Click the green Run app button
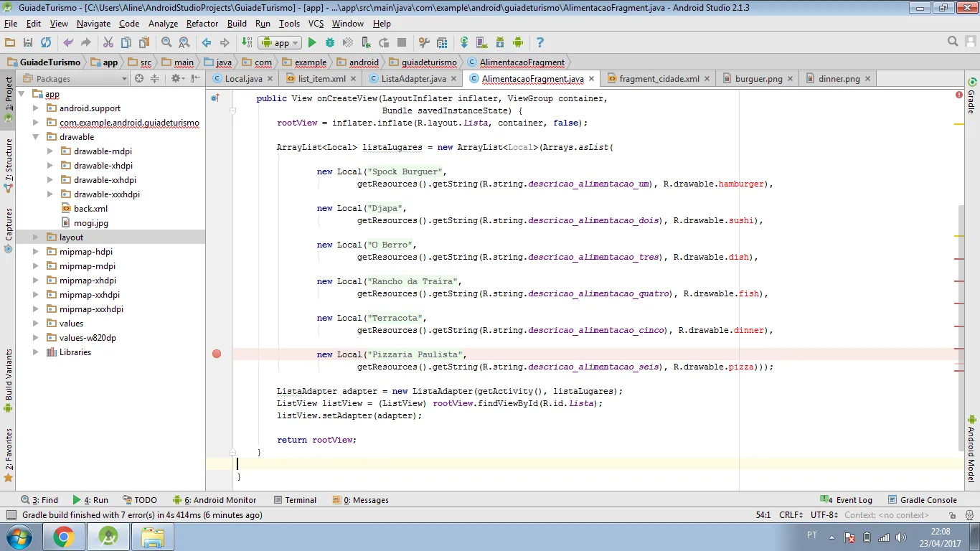This screenshot has height=551, width=980. [312, 43]
